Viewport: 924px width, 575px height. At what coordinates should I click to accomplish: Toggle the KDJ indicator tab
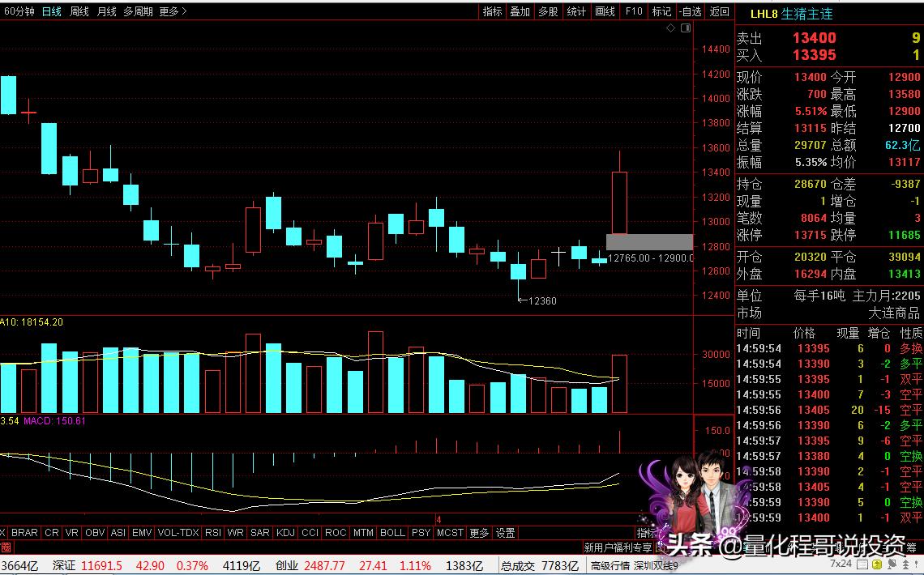285,533
